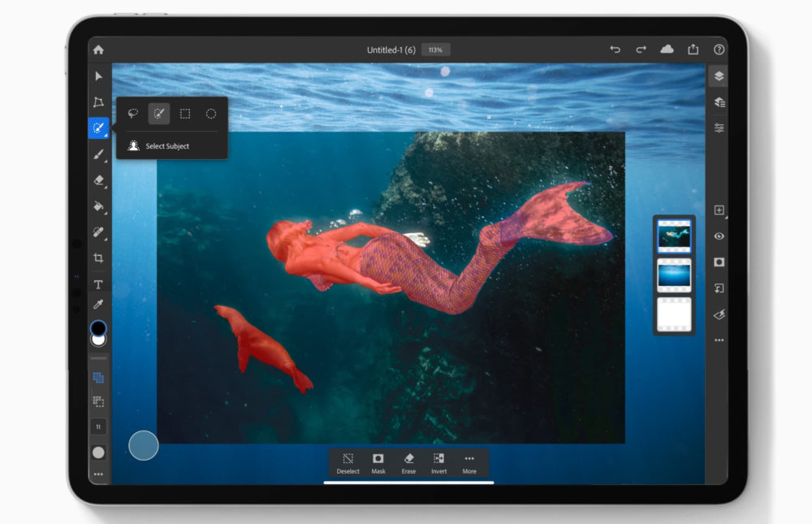
Task: Pick the Rectangular Marquee in the popup
Action: tap(185, 114)
